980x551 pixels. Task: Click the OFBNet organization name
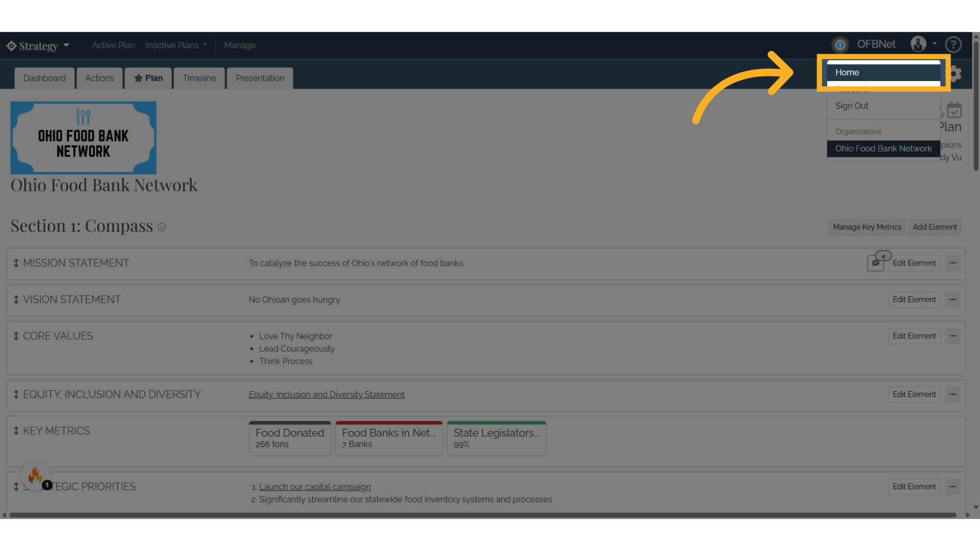(x=876, y=44)
